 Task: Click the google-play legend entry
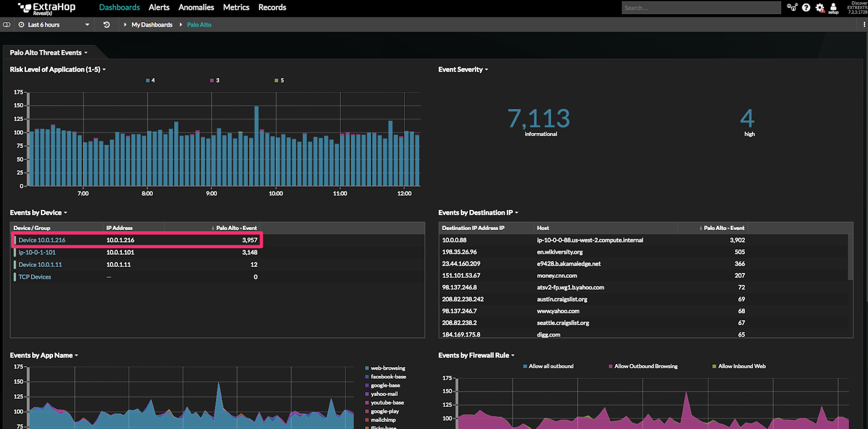pyautogui.click(x=382, y=412)
